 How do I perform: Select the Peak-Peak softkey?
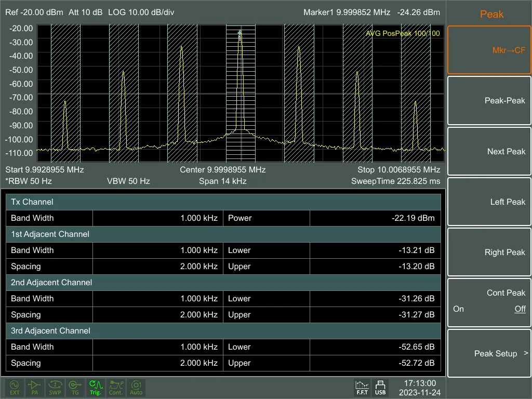tap(489, 100)
